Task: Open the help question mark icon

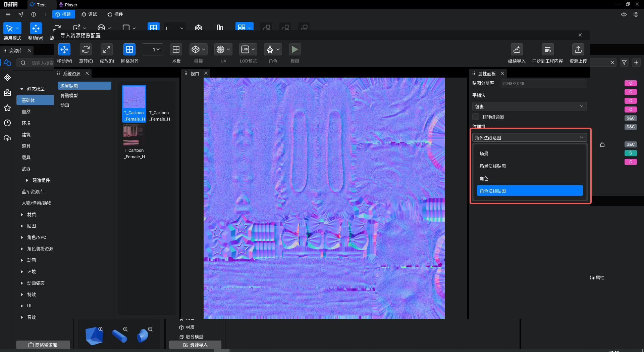Action: [34, 14]
